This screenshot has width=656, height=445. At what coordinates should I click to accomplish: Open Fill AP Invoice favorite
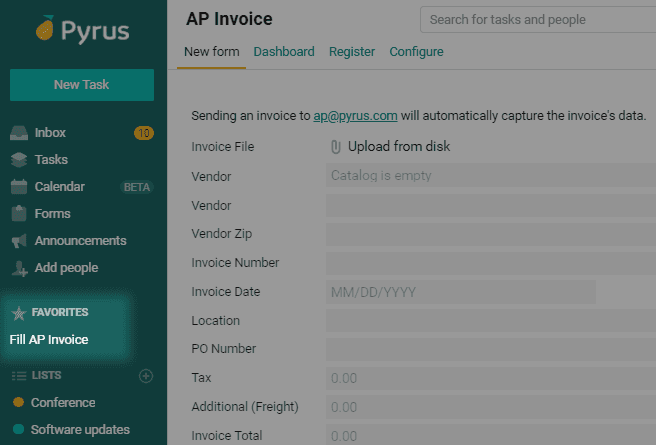(x=49, y=340)
